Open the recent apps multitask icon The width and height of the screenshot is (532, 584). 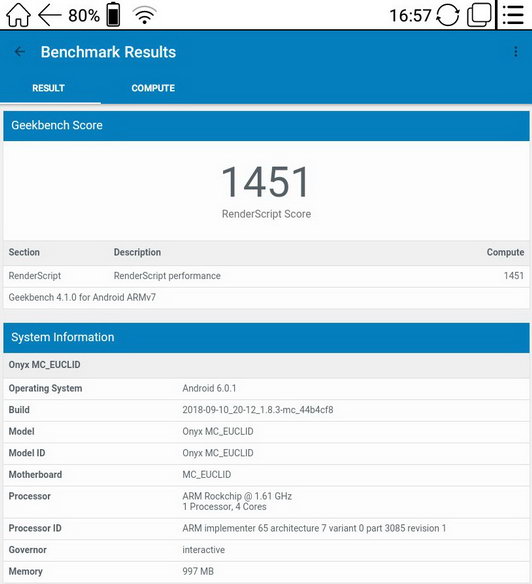479,14
